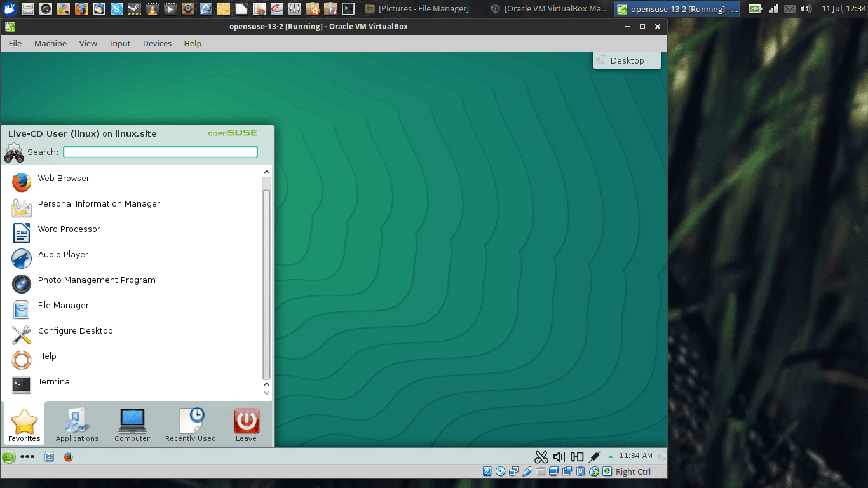Screen dimensions: 868x488
Task: Click the three-dot activities icon in guest panel
Action: 27,456
